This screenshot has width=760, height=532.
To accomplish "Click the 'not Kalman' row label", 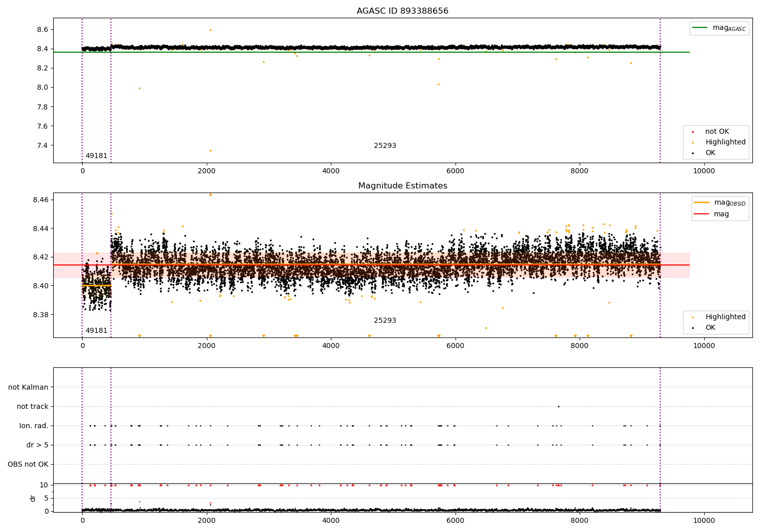I will (x=28, y=387).
